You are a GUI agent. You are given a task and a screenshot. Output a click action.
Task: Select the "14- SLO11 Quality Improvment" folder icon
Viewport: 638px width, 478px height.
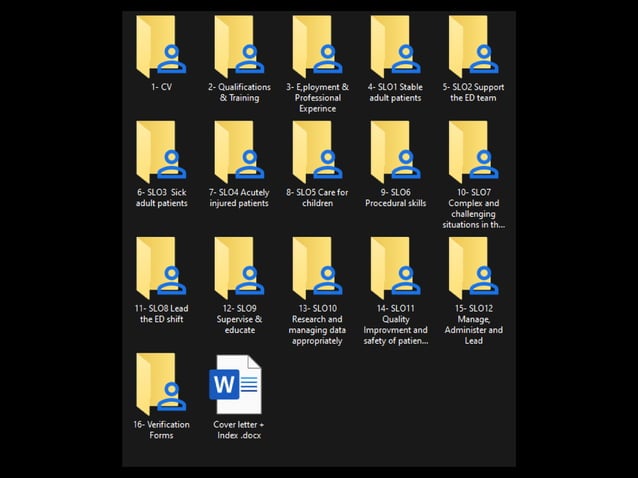[x=395, y=268]
